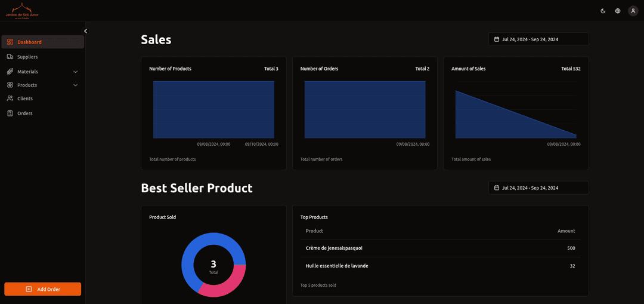The image size is (644, 304).
Task: Toggle dark mode moon icon
Action: pos(603,11)
